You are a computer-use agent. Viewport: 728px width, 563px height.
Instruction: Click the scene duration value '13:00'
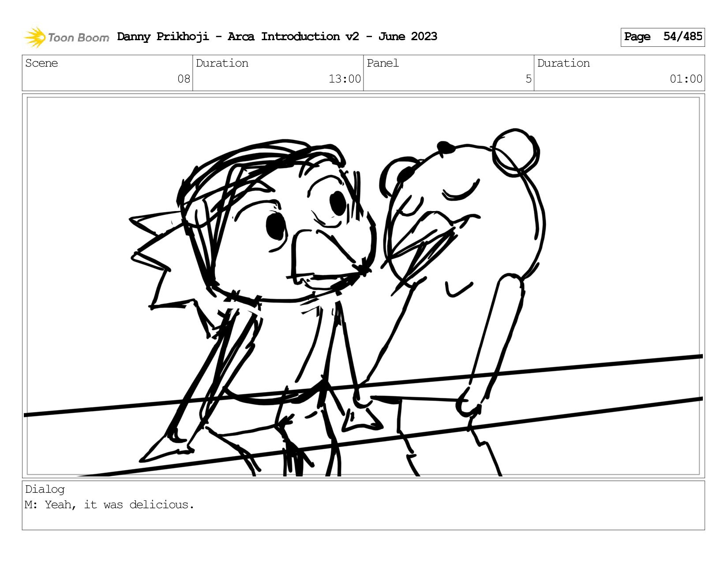[x=345, y=79]
